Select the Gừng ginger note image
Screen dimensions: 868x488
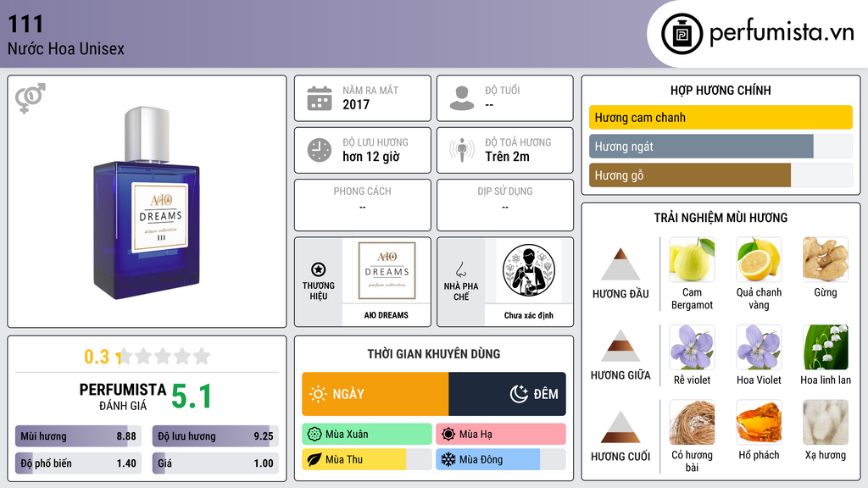826,259
